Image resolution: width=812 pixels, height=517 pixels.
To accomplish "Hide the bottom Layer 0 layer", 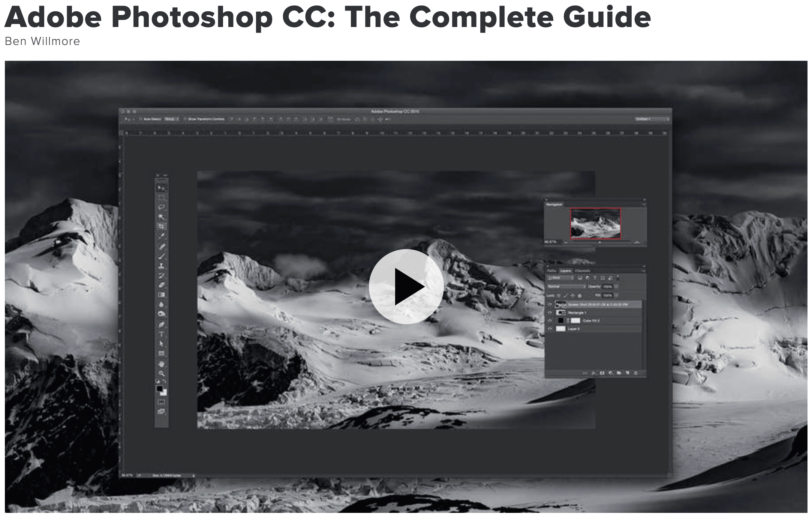I will pos(550,329).
